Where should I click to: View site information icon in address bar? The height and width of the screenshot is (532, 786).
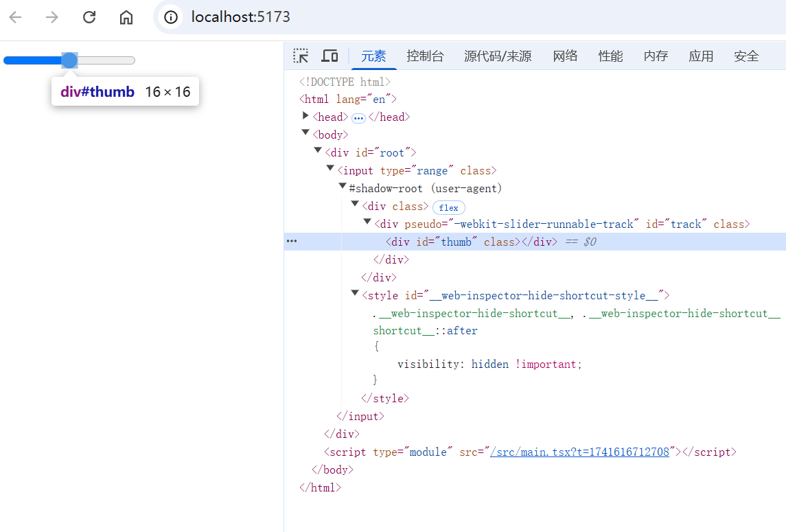[x=171, y=17]
